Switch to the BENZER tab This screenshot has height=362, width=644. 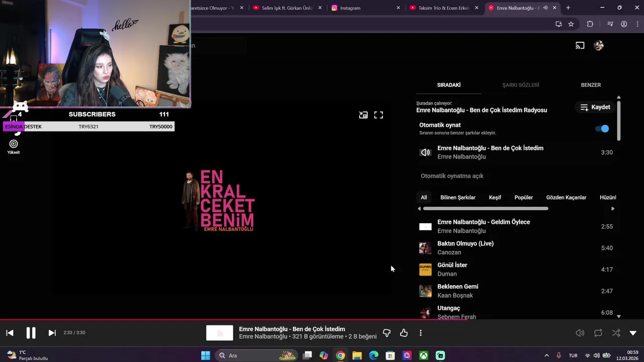[x=591, y=85]
